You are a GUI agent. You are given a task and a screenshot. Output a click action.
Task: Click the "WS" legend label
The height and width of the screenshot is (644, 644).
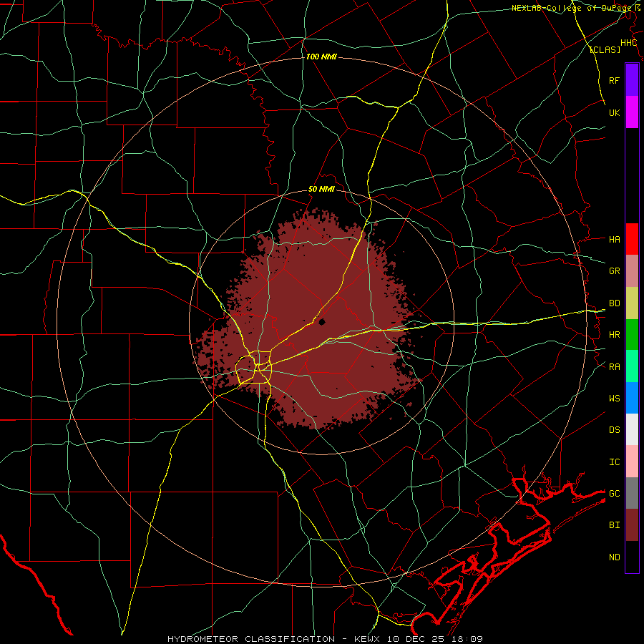615,398
